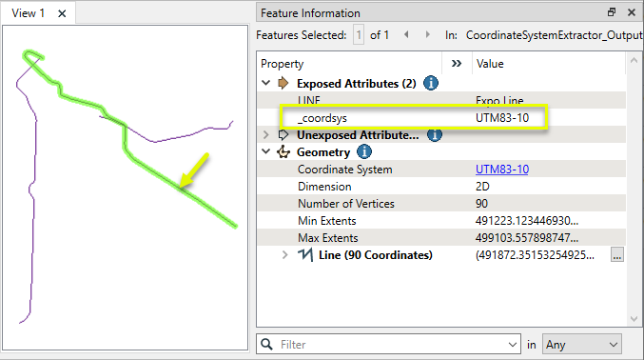Go to next selected feature arrow
Screen dimensions: 644x360
click(x=427, y=35)
